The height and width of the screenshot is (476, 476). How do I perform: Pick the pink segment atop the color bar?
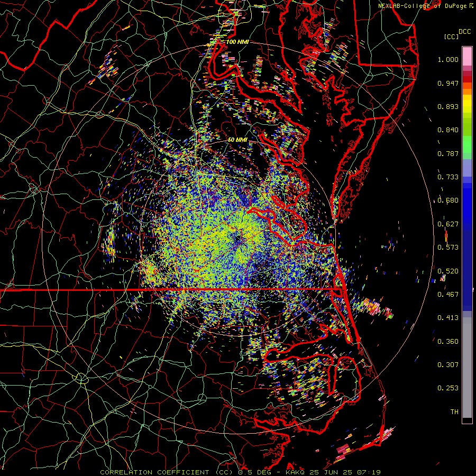click(x=467, y=57)
